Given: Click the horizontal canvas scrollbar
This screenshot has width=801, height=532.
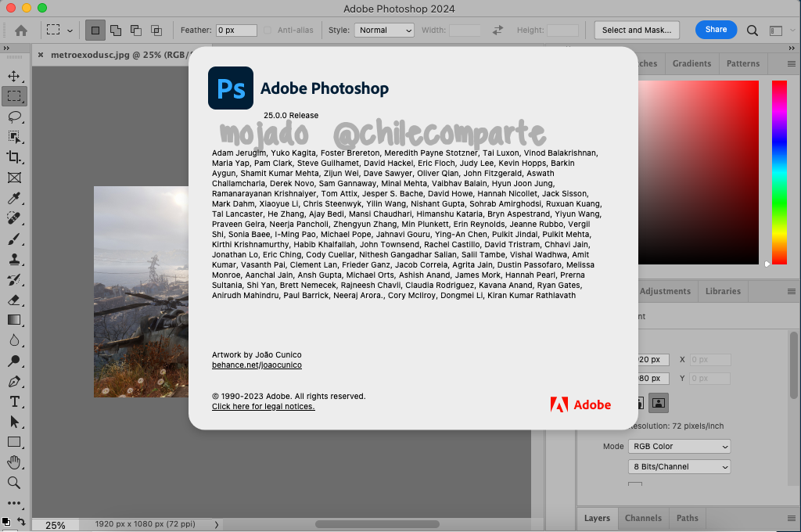Looking at the screenshot, I should coord(377,524).
